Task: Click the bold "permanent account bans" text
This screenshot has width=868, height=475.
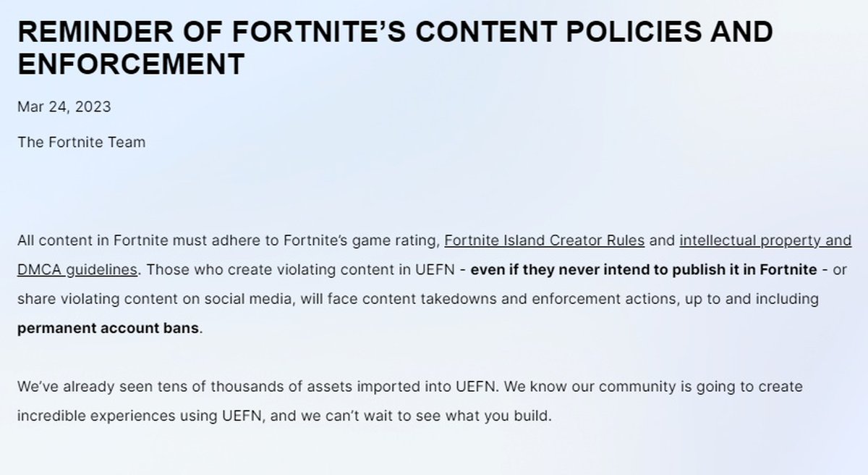Action: [108, 327]
